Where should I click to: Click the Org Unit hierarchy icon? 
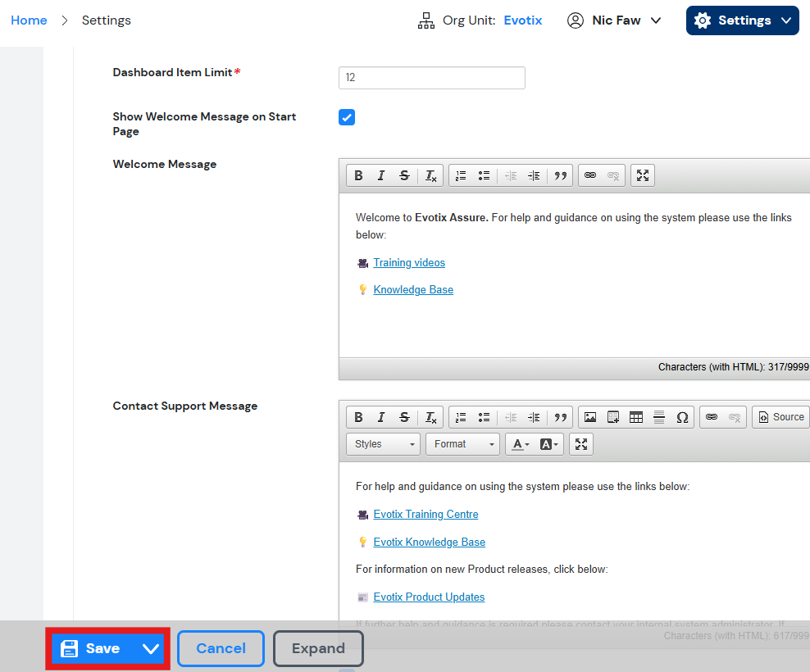click(426, 20)
